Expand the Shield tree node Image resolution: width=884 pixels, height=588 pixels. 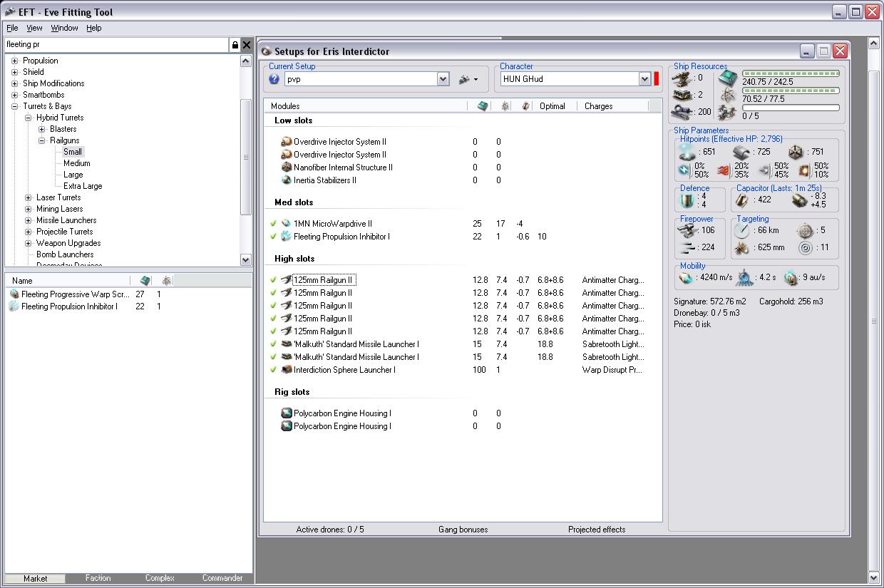pyautogui.click(x=14, y=72)
